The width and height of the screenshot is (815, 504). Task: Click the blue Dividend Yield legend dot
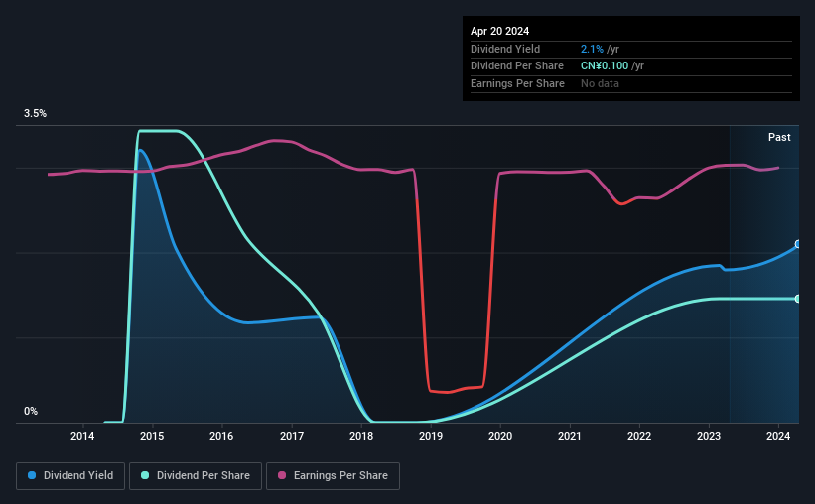pos(32,475)
